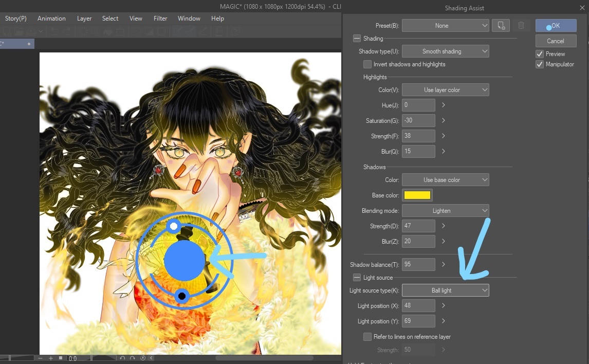The height and width of the screenshot is (364, 589).
Task: Enable Invert shadows and highlights
Action: pyautogui.click(x=367, y=64)
